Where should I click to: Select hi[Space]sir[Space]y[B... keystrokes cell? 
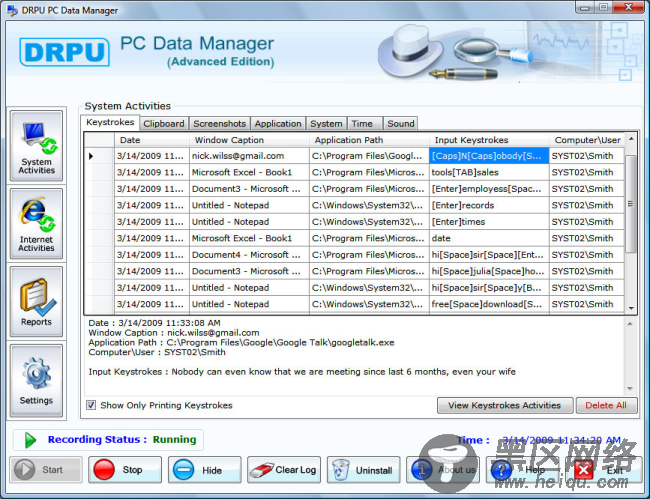pos(489,288)
